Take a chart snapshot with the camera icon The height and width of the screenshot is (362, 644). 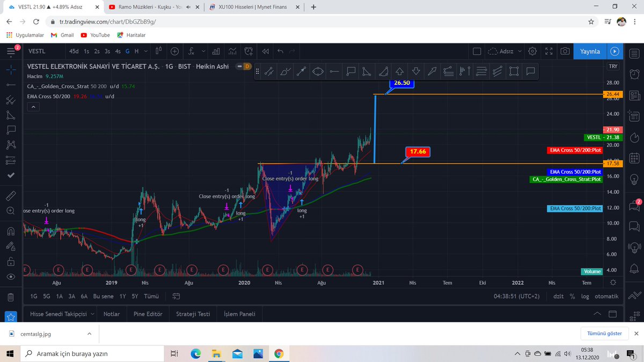tap(565, 51)
